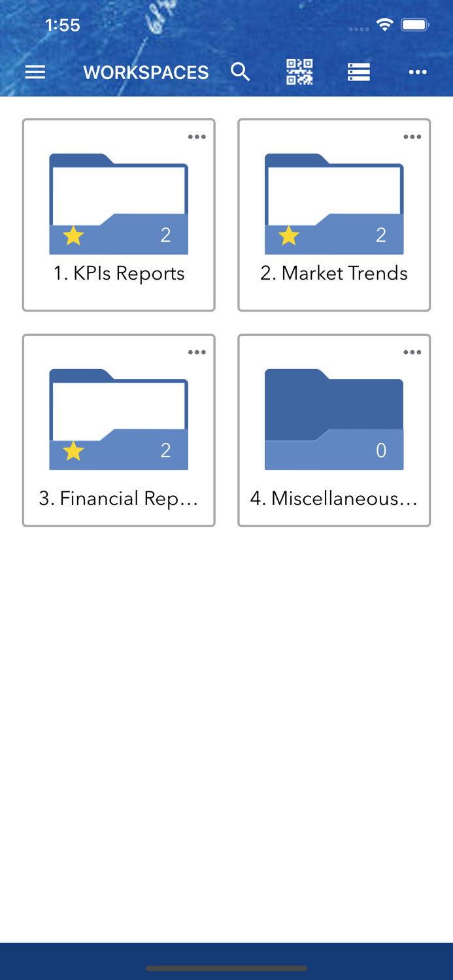The image size is (453, 980).
Task: Open the header more options menu
Action: (x=418, y=72)
